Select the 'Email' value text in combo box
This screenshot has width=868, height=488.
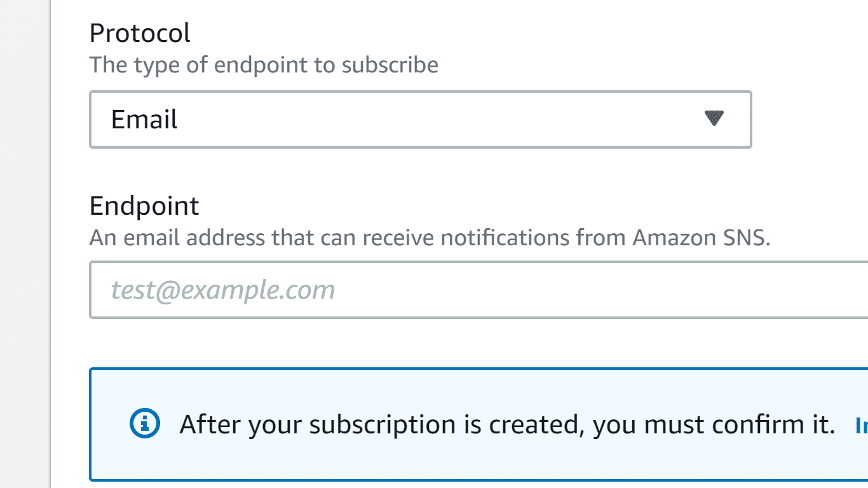(144, 119)
